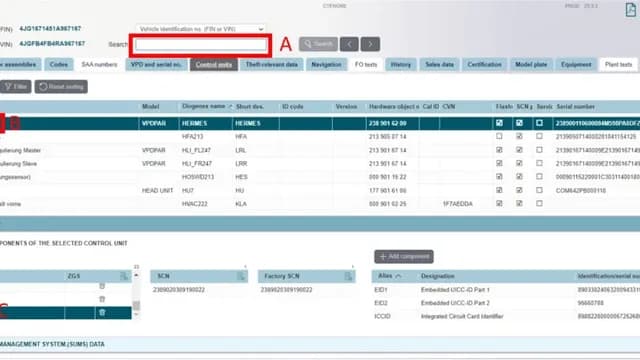Click into the Search input field
This screenshot has width=640, height=360.
tap(201, 45)
